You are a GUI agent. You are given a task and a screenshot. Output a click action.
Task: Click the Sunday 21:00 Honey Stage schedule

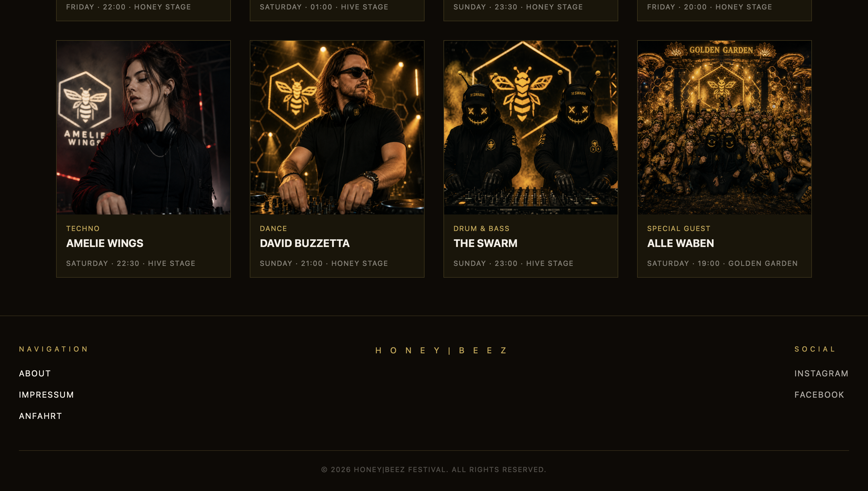click(324, 263)
